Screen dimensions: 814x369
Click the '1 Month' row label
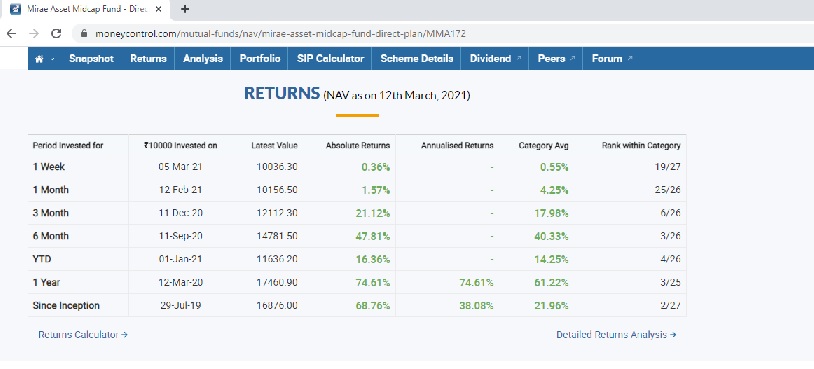tap(50, 190)
